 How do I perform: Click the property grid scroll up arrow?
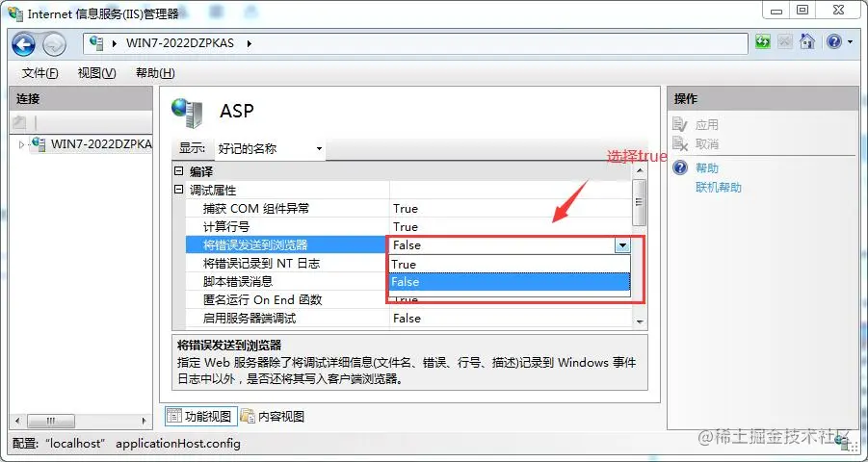(x=640, y=171)
